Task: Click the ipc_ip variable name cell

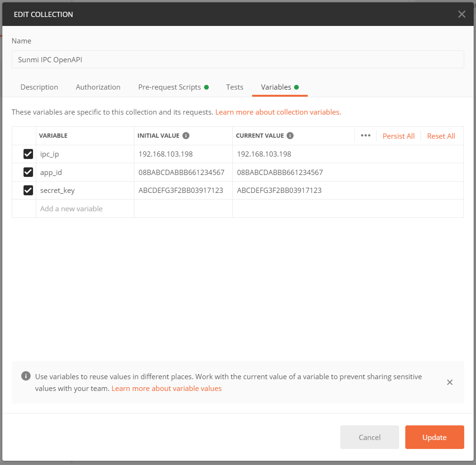Action: pyautogui.click(x=85, y=154)
